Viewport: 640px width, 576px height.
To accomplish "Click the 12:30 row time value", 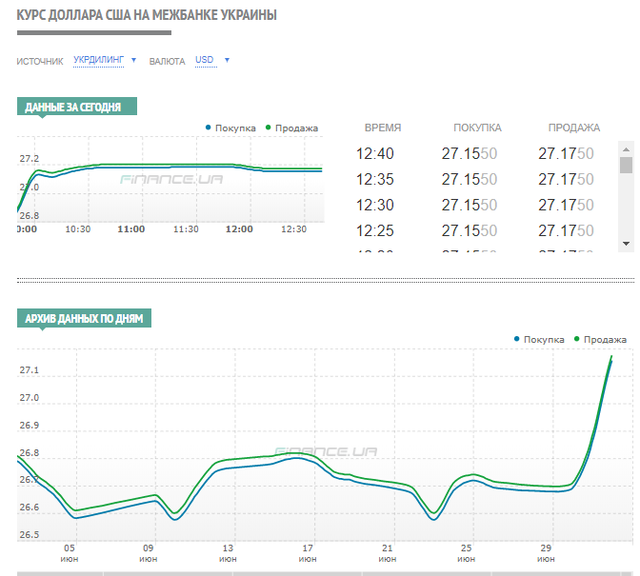I will (375, 205).
